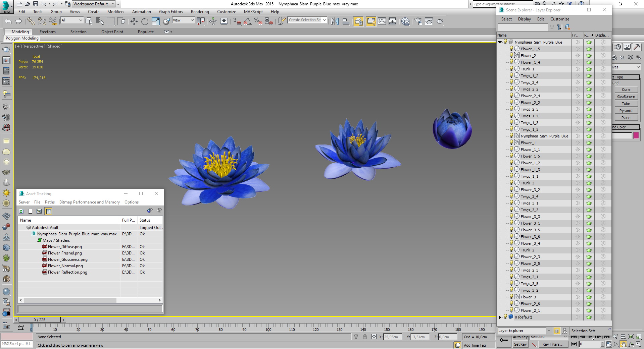Activate the Select and Move tool
644x349 pixels.
(134, 21)
